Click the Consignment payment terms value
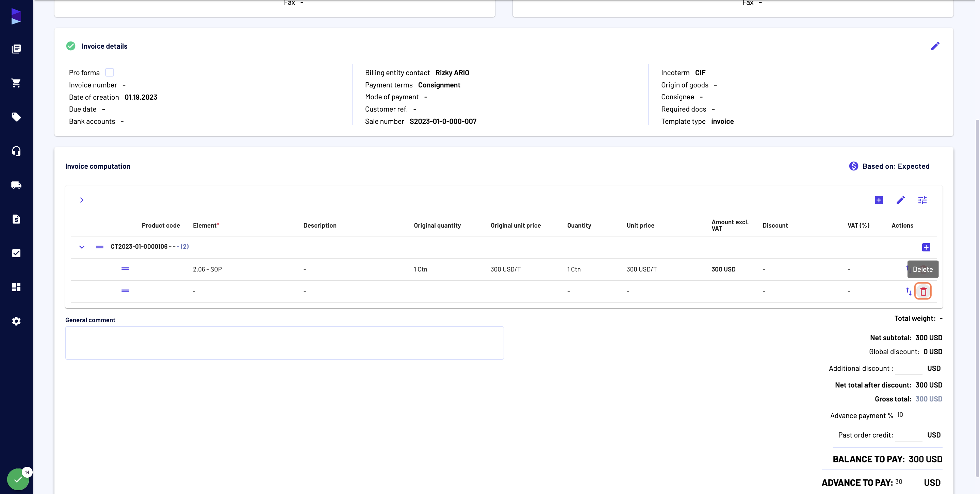 (x=439, y=85)
